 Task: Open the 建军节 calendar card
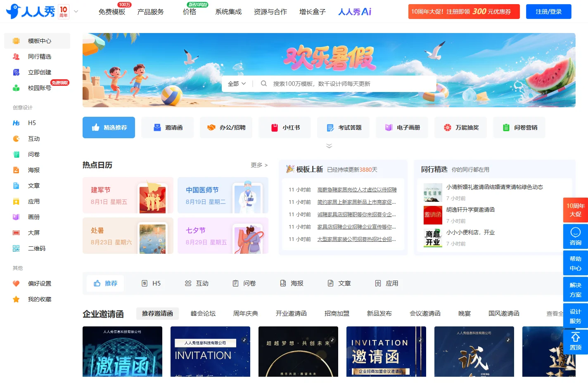click(x=128, y=195)
